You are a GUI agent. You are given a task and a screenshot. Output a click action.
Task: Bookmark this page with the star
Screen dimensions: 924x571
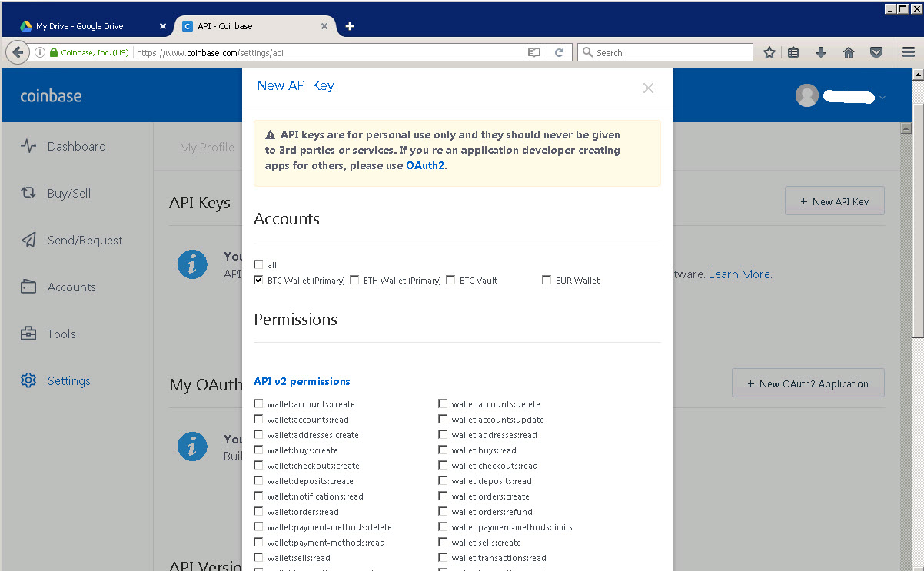[769, 52]
